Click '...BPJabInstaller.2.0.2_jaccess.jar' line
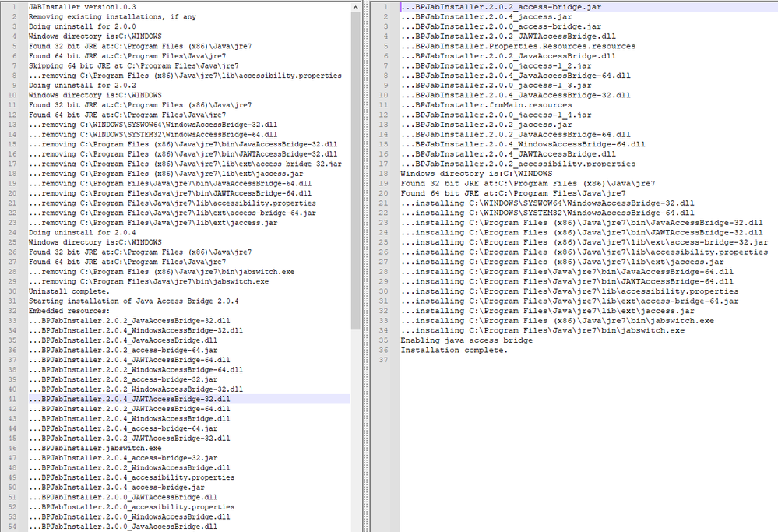Screen dimensions: 778x532 click(x=486, y=125)
